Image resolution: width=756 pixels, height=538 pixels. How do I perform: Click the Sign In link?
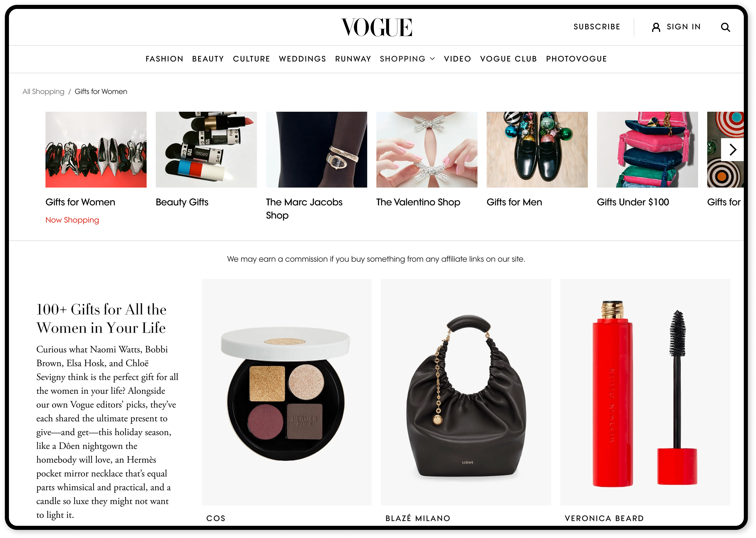click(x=684, y=27)
